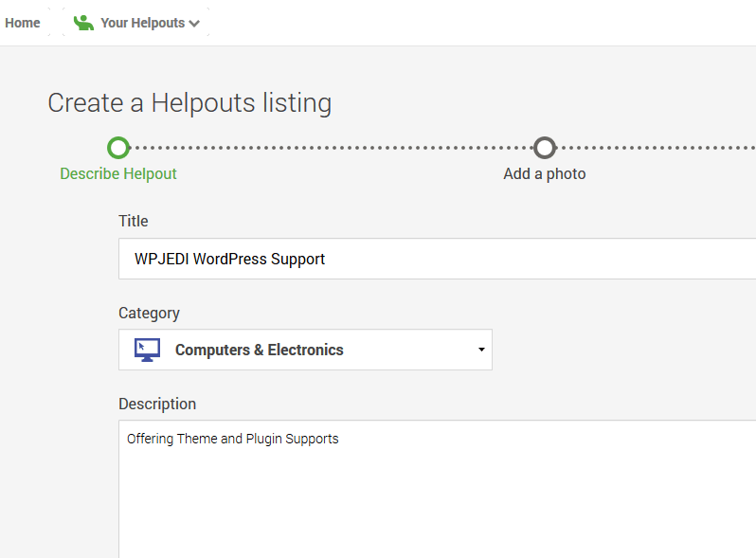
Task: Select the gray Add a photo step circle
Action: 545,148
